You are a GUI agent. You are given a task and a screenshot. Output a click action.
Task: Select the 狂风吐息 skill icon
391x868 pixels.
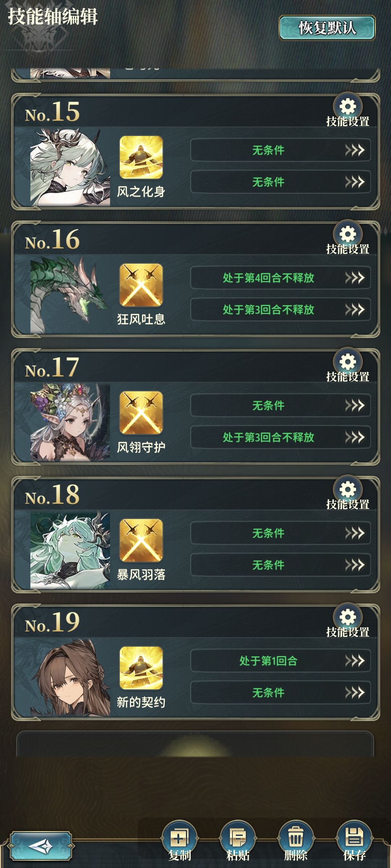(141, 285)
